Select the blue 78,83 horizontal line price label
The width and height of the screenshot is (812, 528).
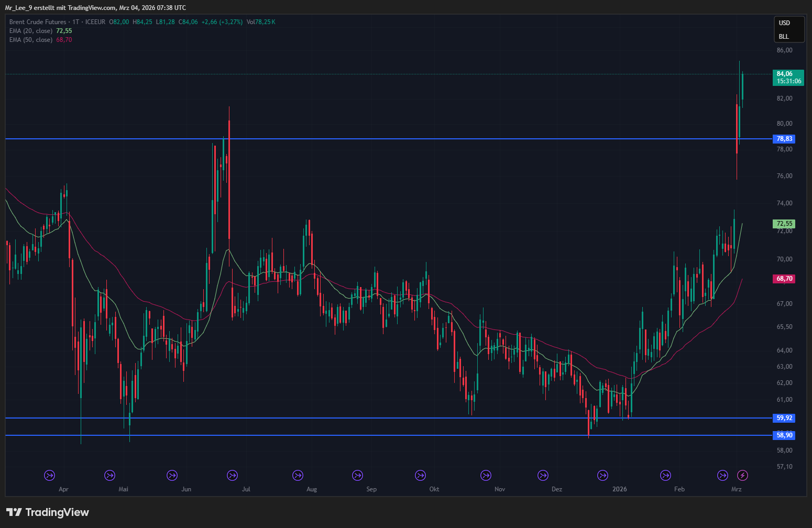(x=784, y=139)
